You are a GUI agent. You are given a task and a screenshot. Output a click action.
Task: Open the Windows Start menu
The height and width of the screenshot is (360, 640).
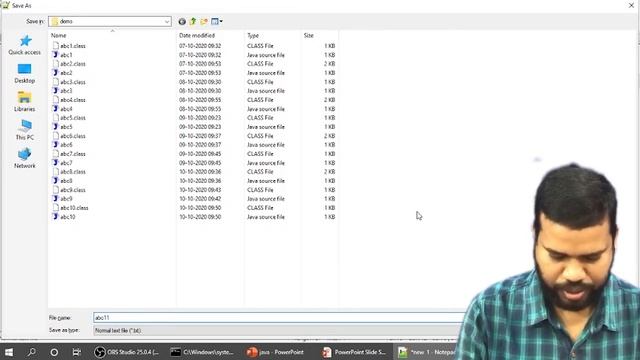(9, 352)
